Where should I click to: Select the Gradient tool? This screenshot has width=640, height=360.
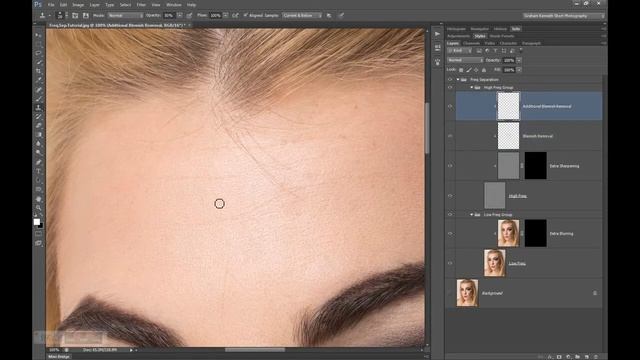[38, 134]
